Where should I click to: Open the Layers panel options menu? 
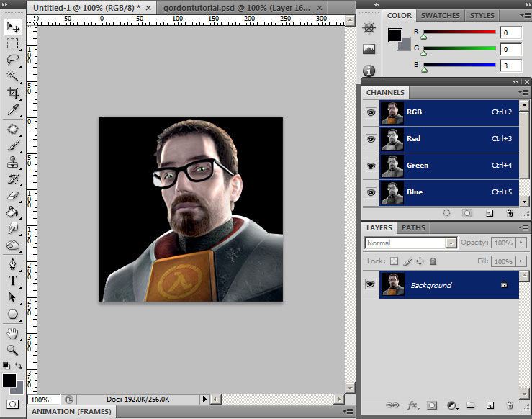pyautogui.click(x=523, y=228)
